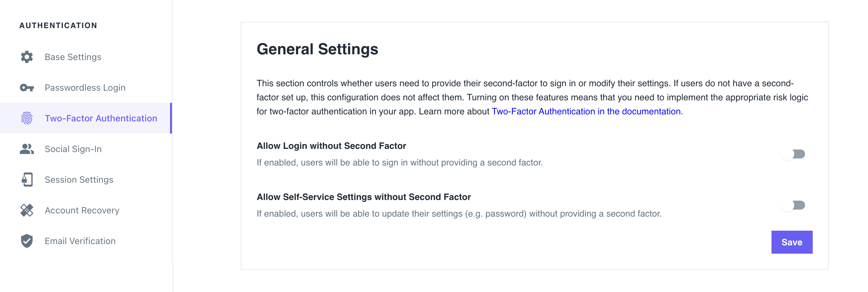Navigate to Passwordless Login settings

tap(85, 88)
